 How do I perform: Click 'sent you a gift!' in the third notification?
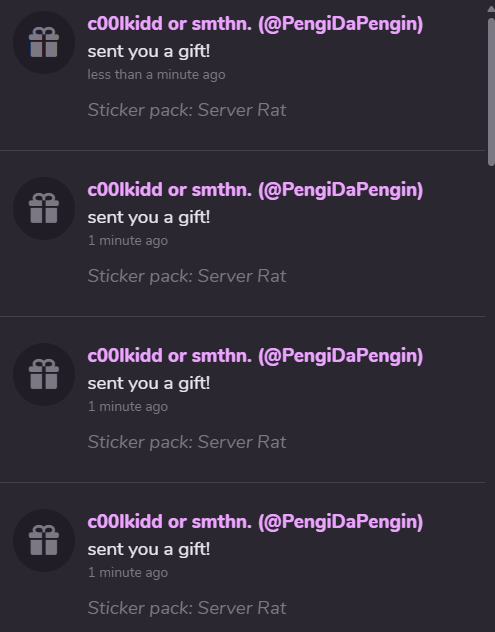149,384
